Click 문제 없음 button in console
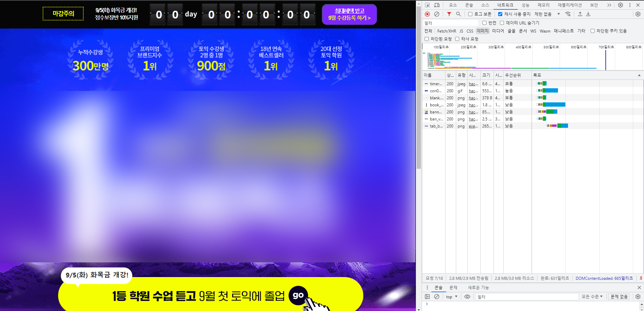Viewport: 644px width, 311px height. click(619, 297)
